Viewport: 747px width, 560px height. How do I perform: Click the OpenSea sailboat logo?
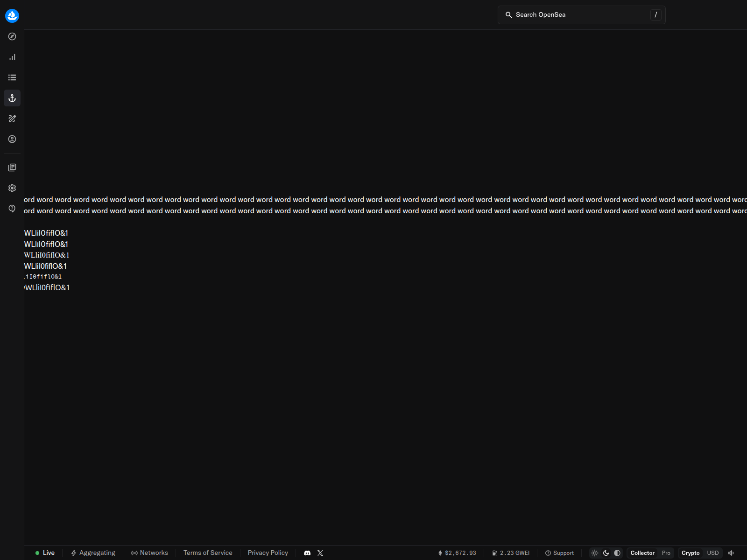pos(12,16)
